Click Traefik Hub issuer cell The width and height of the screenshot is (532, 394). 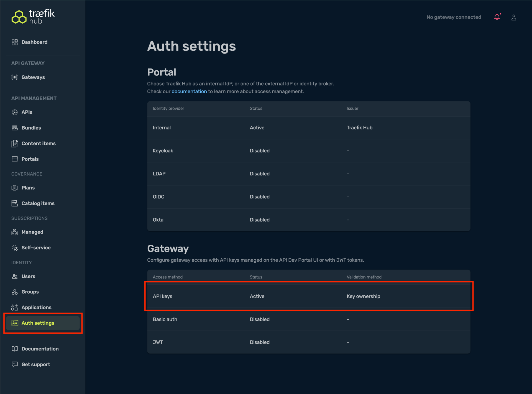coord(359,128)
